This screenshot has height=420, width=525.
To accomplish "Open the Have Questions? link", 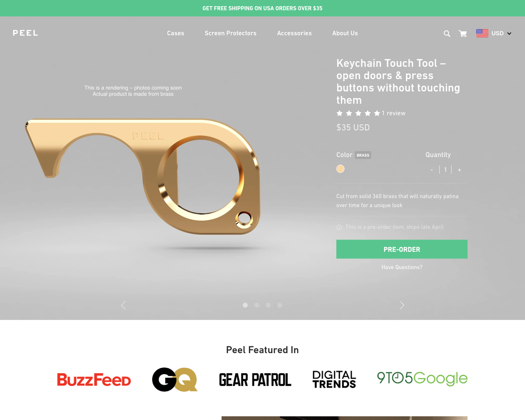I will tap(402, 267).
